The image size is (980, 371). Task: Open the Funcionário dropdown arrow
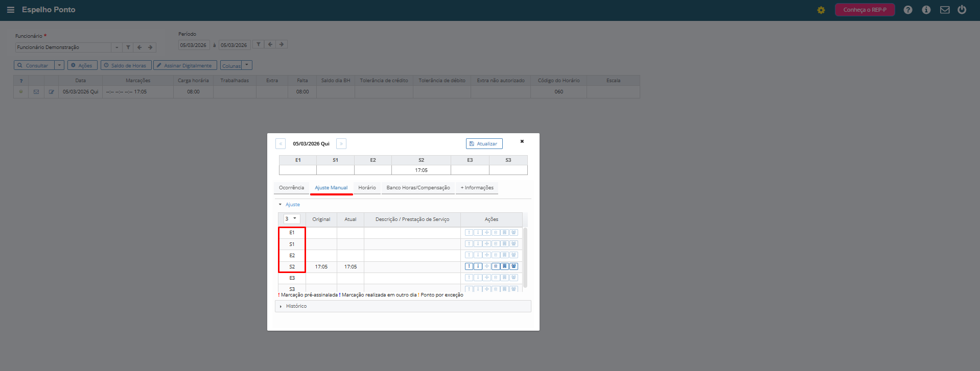pos(116,47)
